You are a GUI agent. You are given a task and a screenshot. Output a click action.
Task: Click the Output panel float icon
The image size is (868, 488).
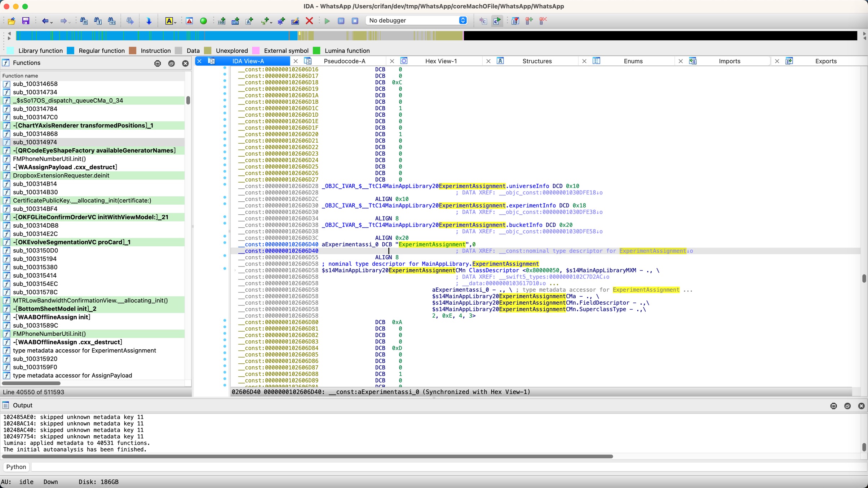[x=847, y=406]
